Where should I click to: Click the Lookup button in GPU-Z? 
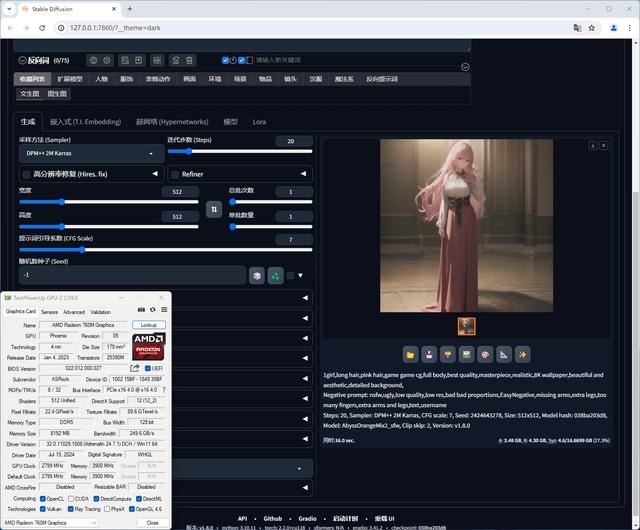(x=150, y=325)
